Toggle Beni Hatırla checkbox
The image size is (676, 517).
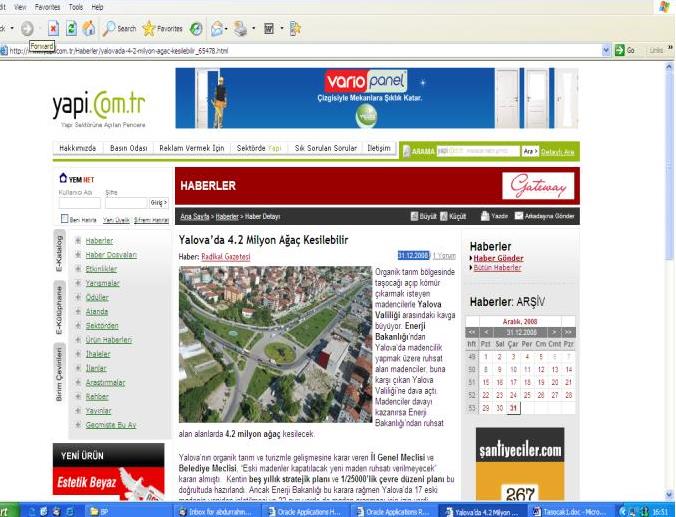pos(64,219)
